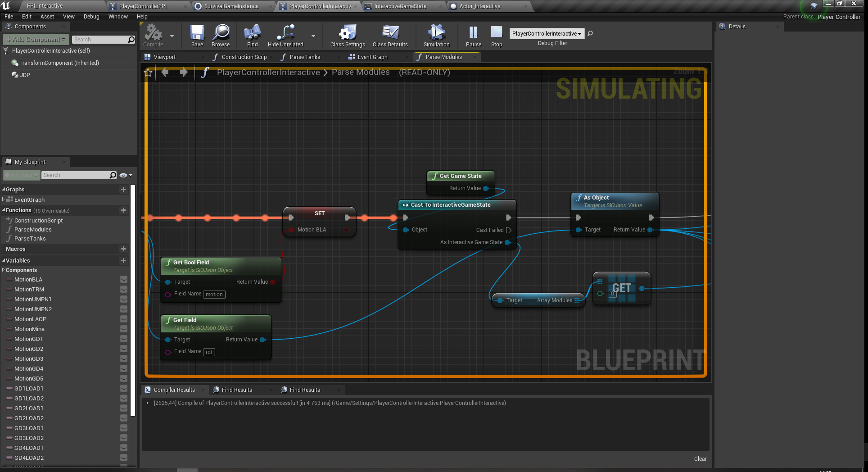Image resolution: width=868 pixels, height=472 pixels.
Task: Open Add Component dropdown
Action: point(36,40)
